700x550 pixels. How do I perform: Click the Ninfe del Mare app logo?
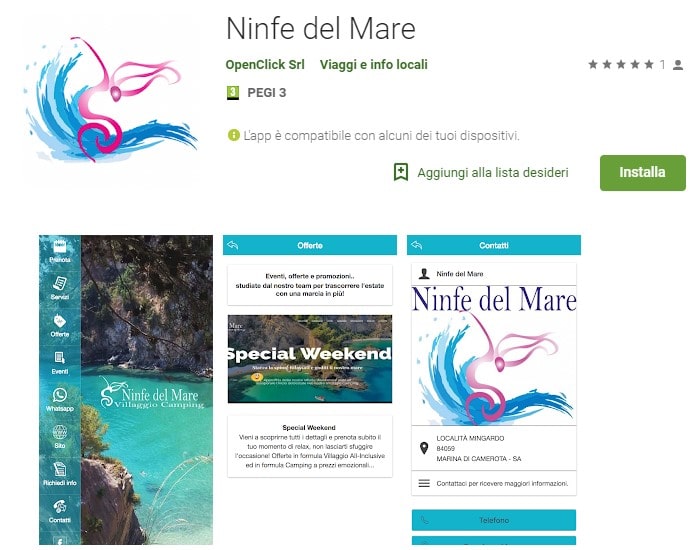coord(111,100)
